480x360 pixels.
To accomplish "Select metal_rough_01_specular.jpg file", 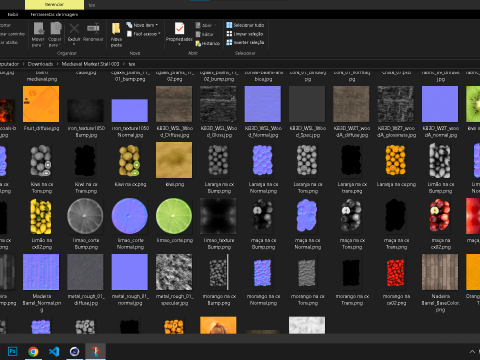I will coord(174,272).
